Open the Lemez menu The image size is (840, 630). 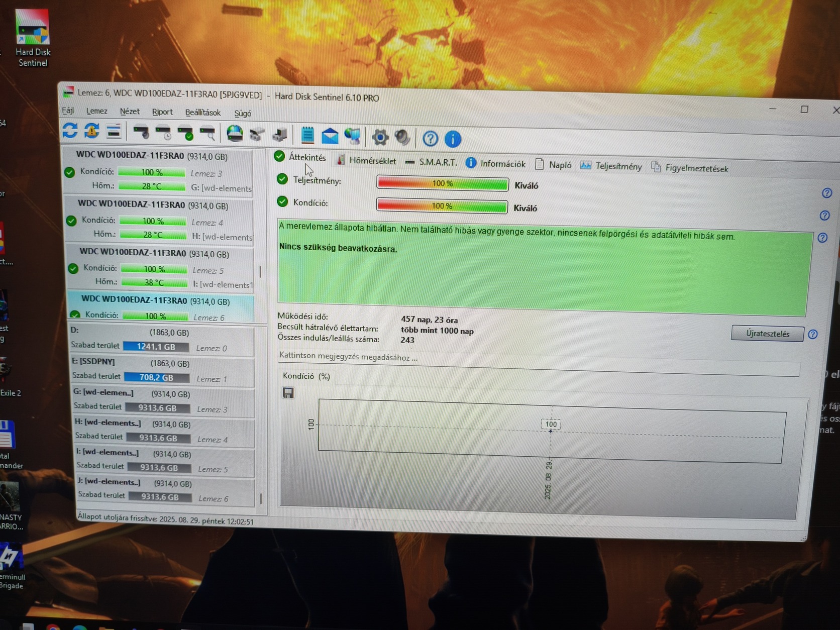tap(96, 111)
